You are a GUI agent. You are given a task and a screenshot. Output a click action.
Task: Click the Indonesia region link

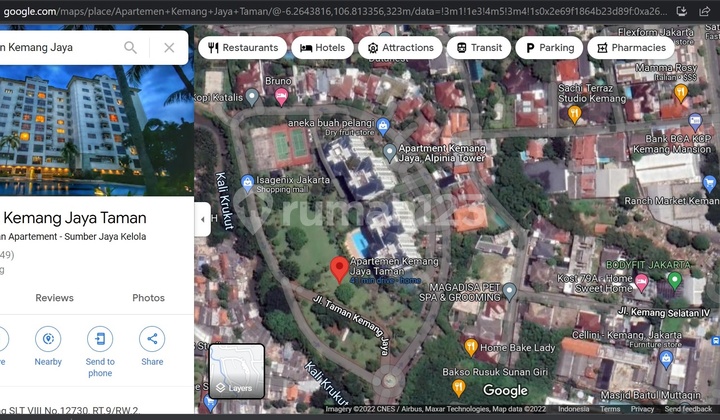coord(574,409)
